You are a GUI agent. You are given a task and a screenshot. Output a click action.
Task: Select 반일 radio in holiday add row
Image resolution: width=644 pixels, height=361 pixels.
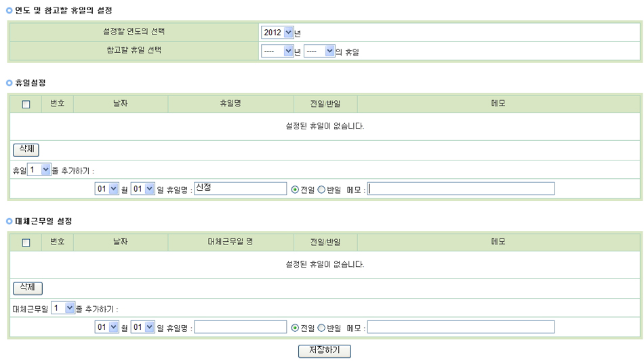pos(321,190)
